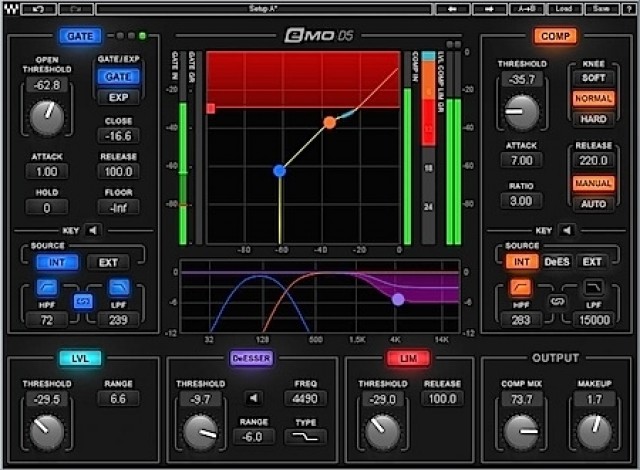Edit the gate Hold value 0
Image resolution: width=640 pixels, height=470 pixels.
(x=47, y=208)
